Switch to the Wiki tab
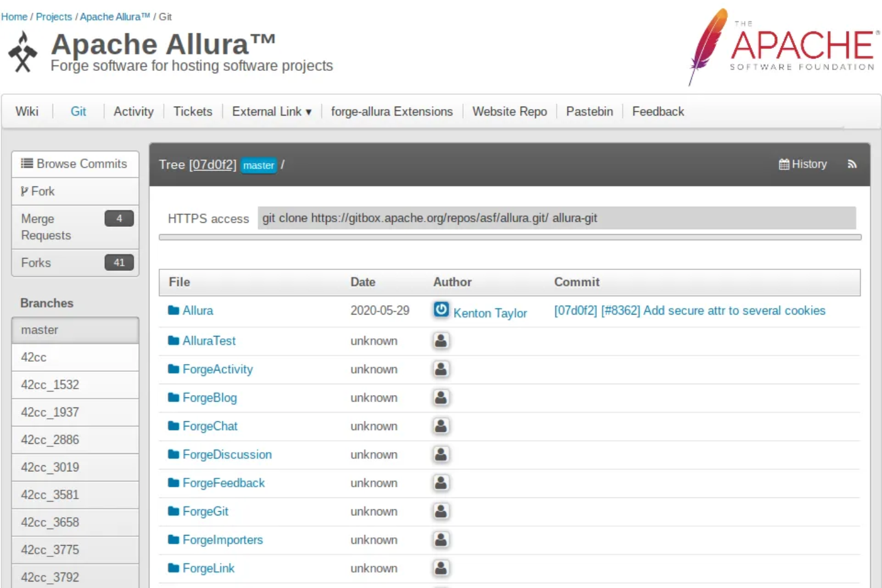Screen dimensions: 882x588 point(27,111)
